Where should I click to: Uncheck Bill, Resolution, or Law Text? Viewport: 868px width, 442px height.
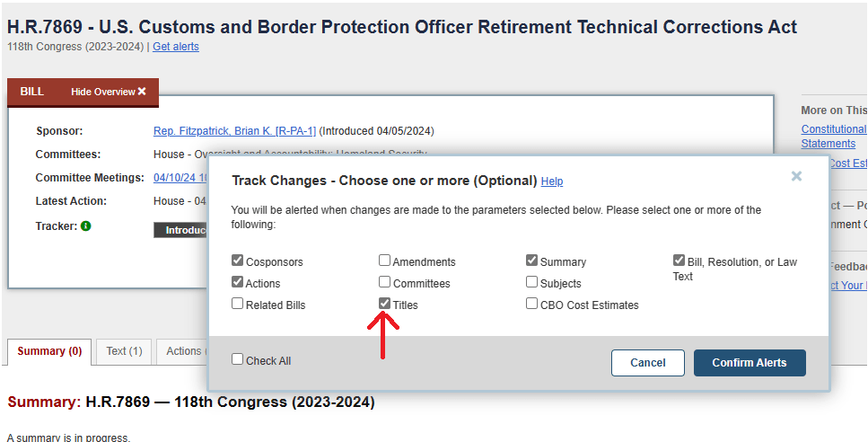tap(679, 261)
